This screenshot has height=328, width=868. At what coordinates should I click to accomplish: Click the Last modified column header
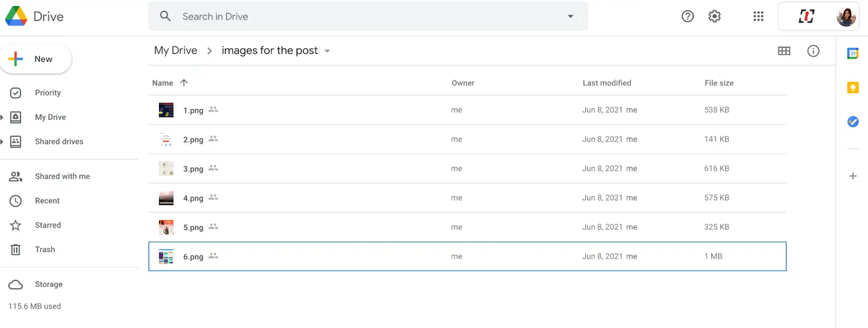point(607,83)
